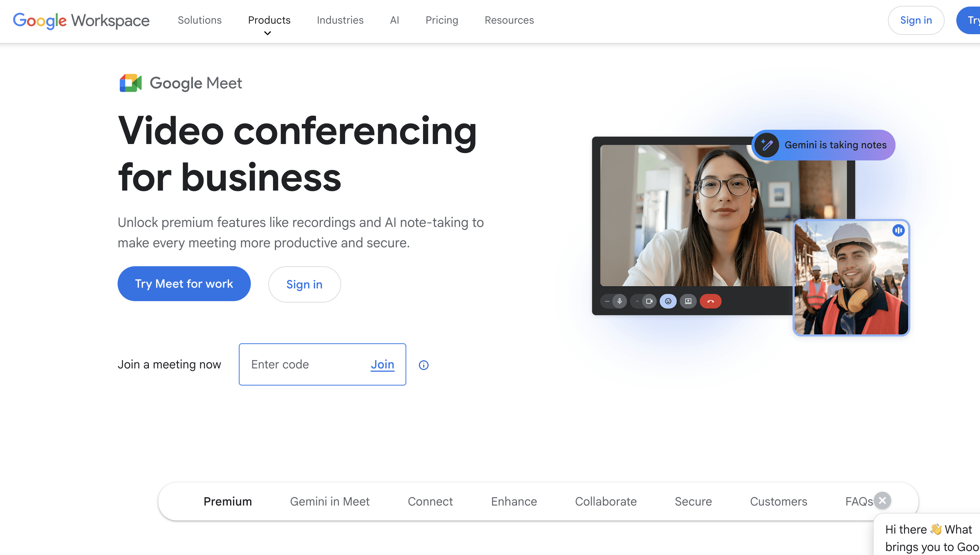
Task: Click the Join link next to Enter code
Action: pos(382,364)
